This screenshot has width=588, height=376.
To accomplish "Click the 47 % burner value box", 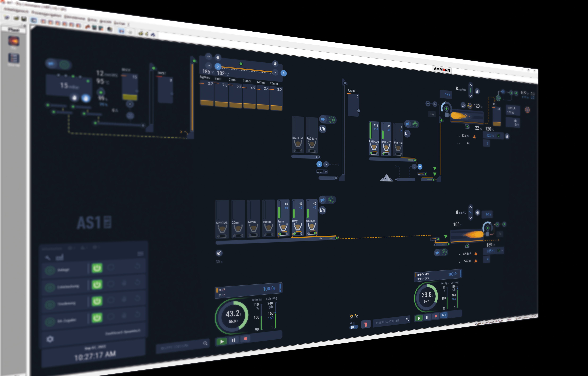I will point(446,94).
